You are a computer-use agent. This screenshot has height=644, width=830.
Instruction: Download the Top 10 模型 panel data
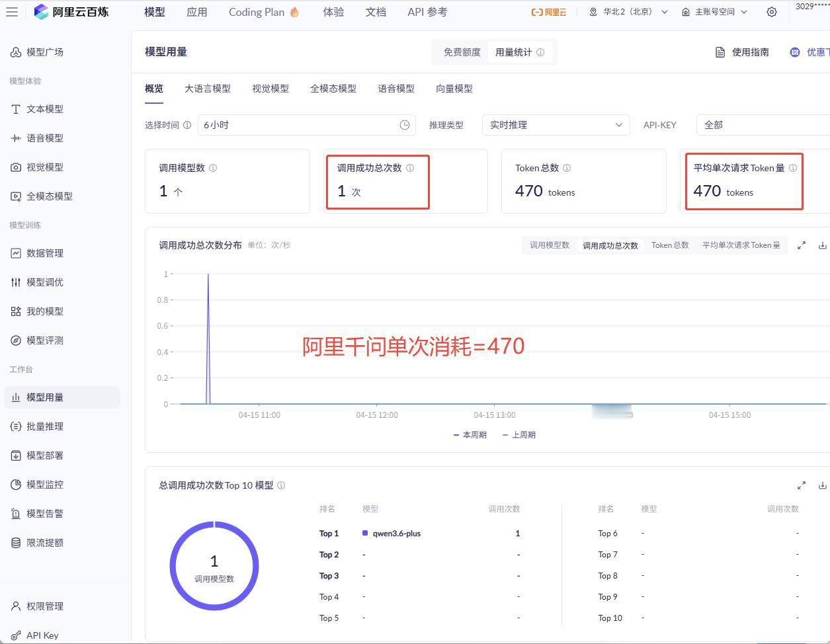823,485
